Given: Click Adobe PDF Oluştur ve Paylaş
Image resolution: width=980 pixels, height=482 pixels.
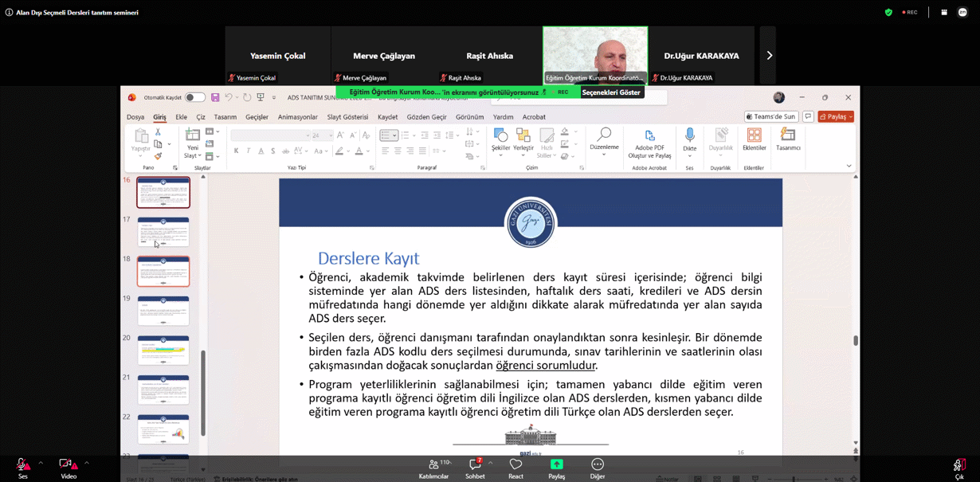Looking at the screenshot, I should 649,143.
